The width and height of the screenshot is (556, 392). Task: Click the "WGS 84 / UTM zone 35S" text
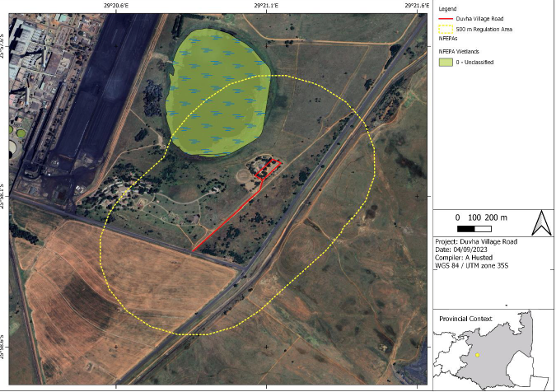pyautogui.click(x=472, y=265)
